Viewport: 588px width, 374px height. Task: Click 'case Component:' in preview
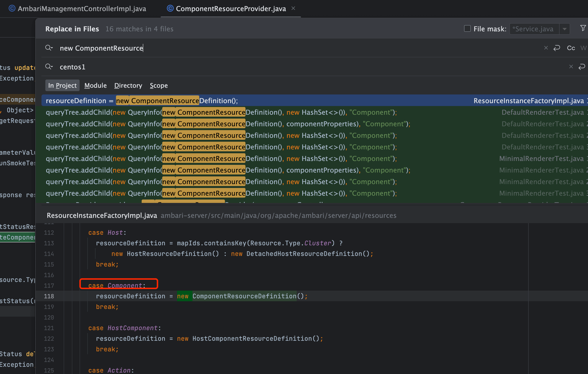tap(117, 286)
